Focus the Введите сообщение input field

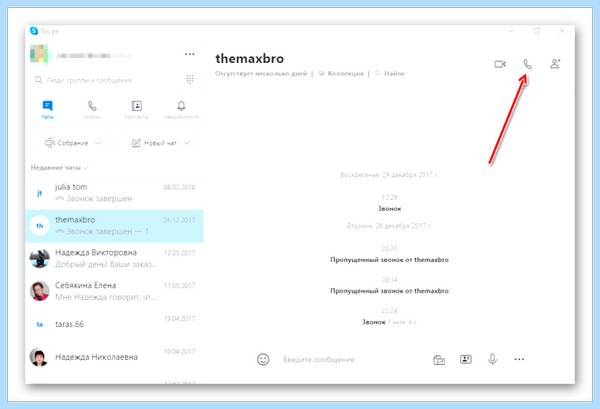pos(318,360)
